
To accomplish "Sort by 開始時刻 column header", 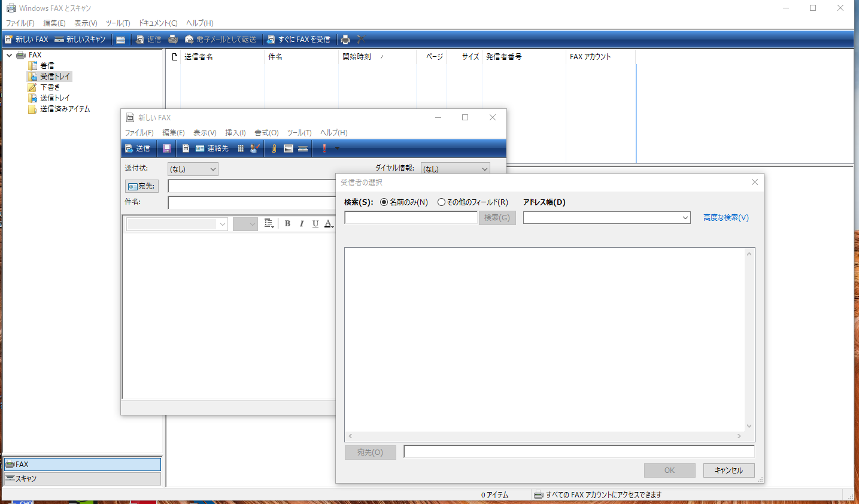I will tap(377, 57).
